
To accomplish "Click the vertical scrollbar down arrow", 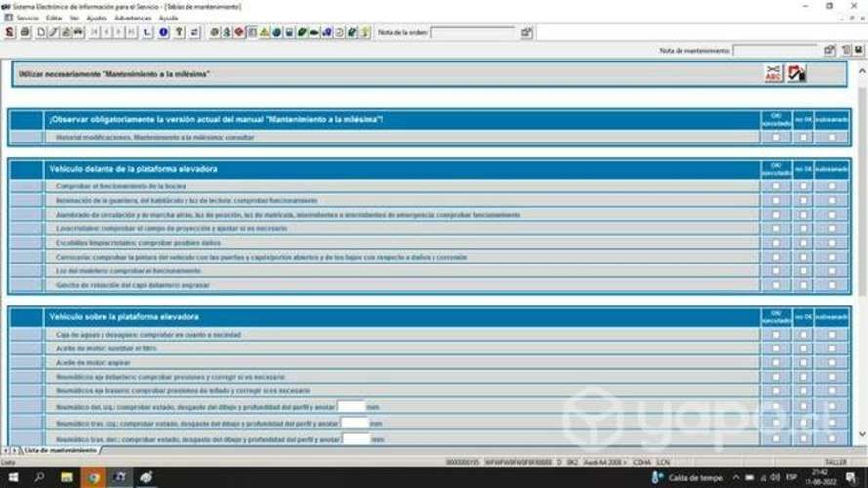I will click(x=862, y=434).
